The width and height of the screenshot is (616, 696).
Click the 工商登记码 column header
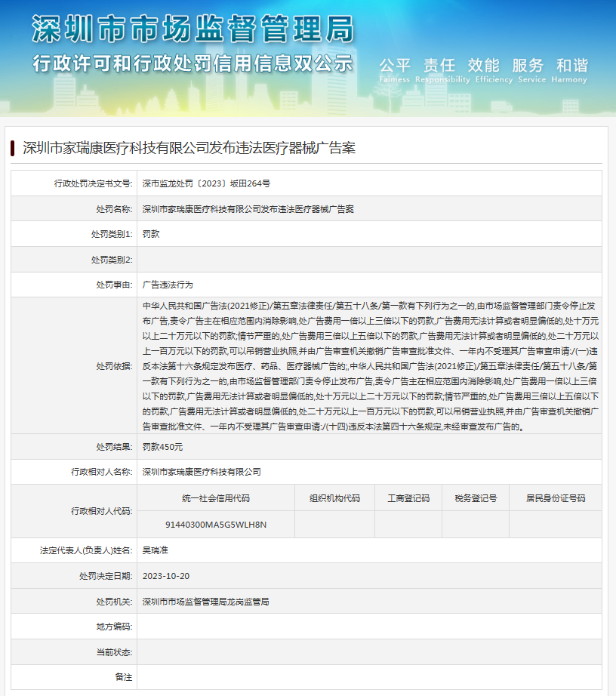[408, 498]
